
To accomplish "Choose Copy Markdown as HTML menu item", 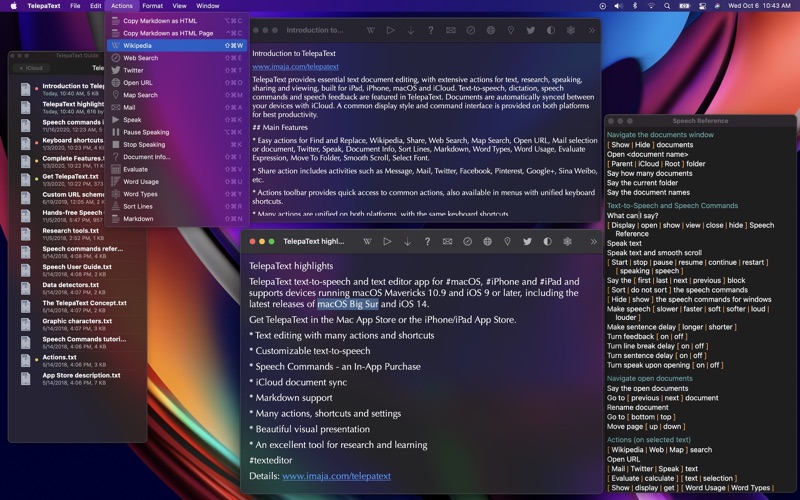I will click(177, 21).
